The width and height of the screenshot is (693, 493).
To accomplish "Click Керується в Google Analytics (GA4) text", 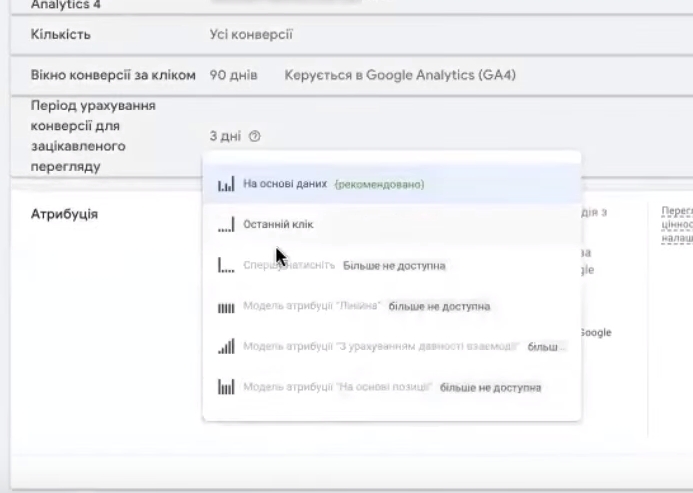I will click(x=399, y=75).
